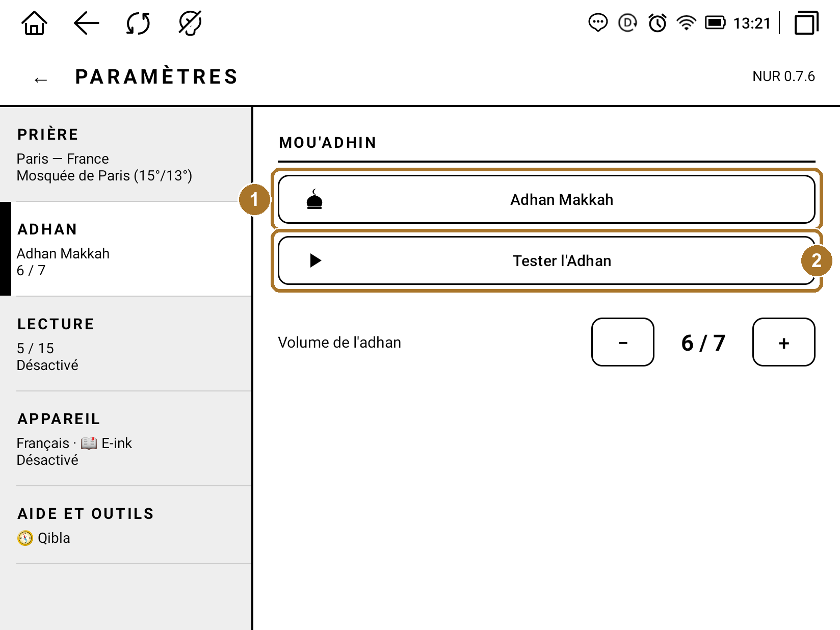Viewport: 840px width, 630px height.
Task: Open the chat bubble notification icon
Action: [x=598, y=23]
